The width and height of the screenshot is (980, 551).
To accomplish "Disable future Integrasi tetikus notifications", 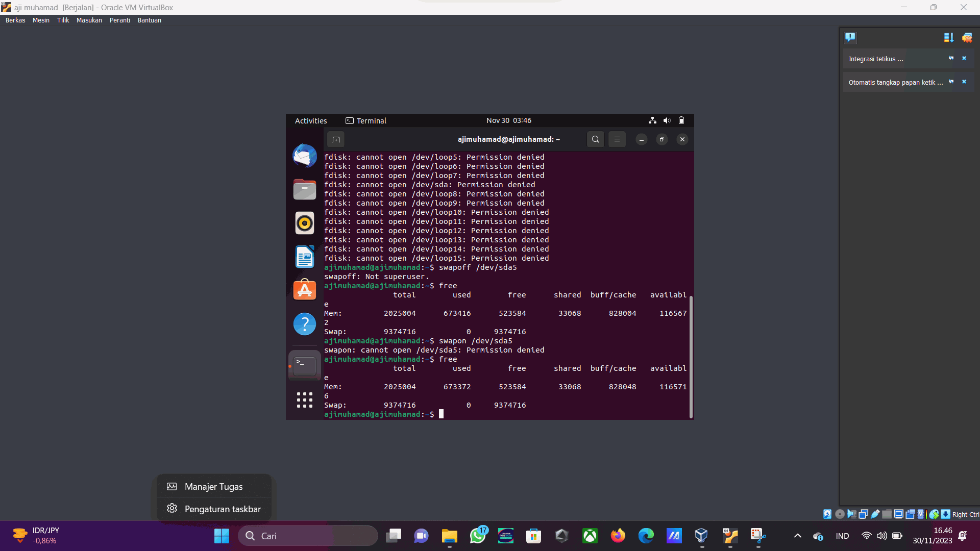I will click(951, 58).
